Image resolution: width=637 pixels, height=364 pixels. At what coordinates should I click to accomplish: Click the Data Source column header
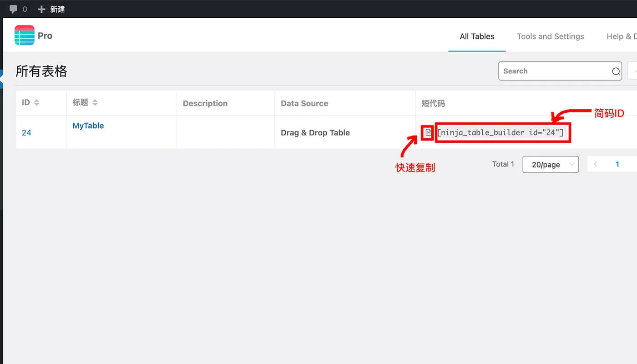point(304,103)
